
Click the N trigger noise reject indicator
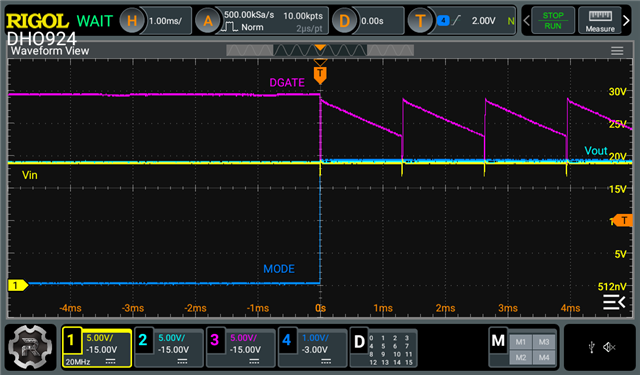511,21
